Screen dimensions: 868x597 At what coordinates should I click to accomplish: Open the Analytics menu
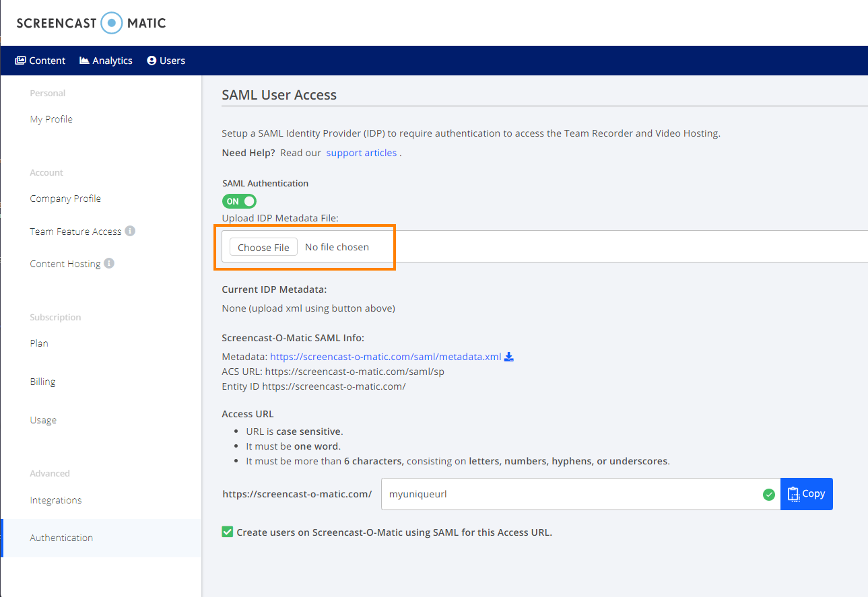pos(106,61)
